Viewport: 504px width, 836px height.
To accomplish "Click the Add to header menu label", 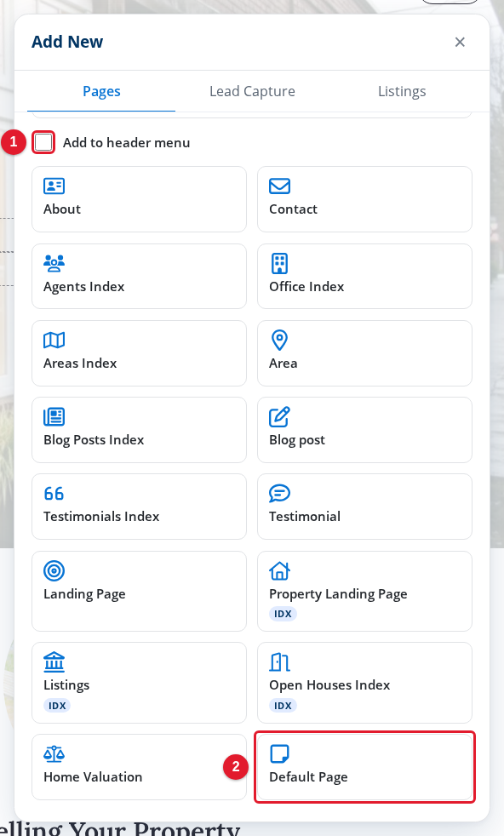I will (x=126, y=142).
